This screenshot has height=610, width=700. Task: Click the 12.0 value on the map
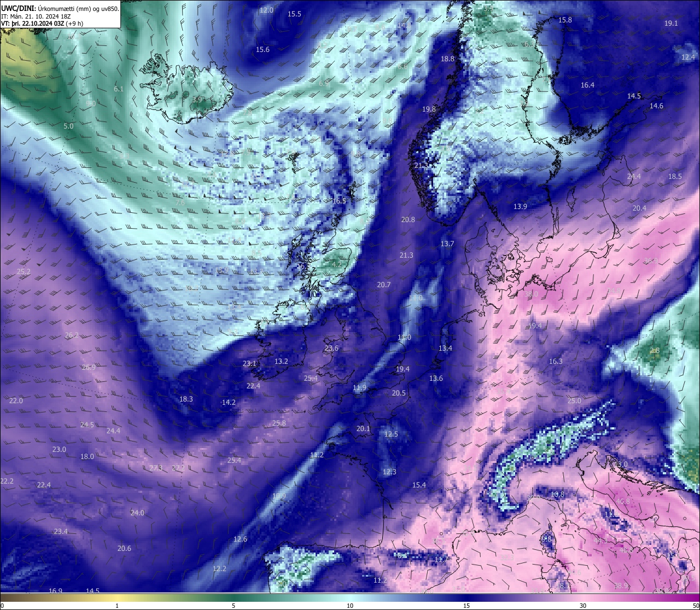pyautogui.click(x=266, y=10)
